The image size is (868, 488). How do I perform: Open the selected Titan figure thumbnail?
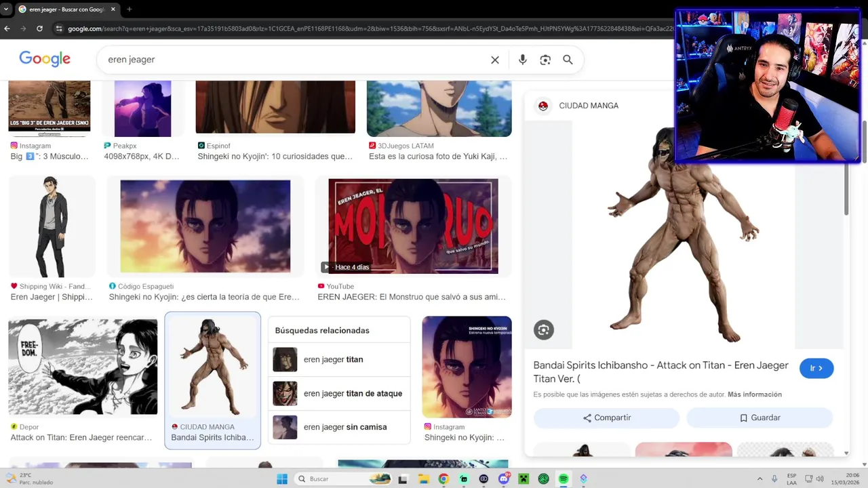[212, 367]
